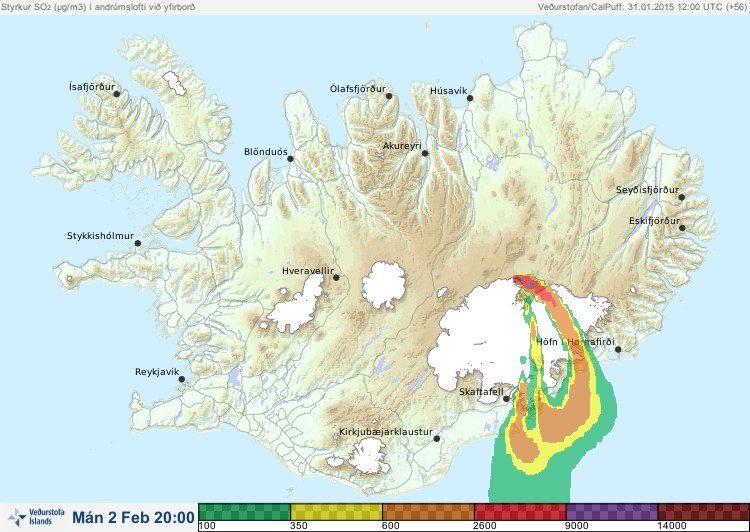The width and height of the screenshot is (750, 532).
Task: Click the 'Blönduós' map label
Action: click(x=266, y=152)
